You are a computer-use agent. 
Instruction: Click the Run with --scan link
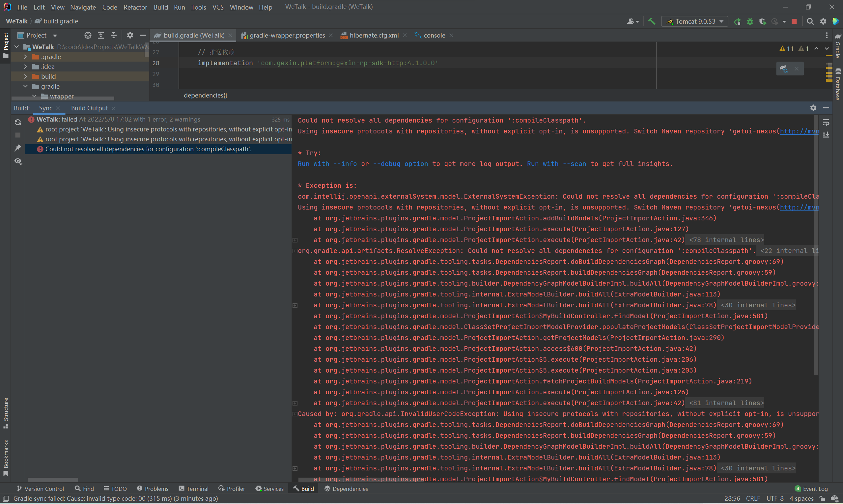[x=556, y=164]
